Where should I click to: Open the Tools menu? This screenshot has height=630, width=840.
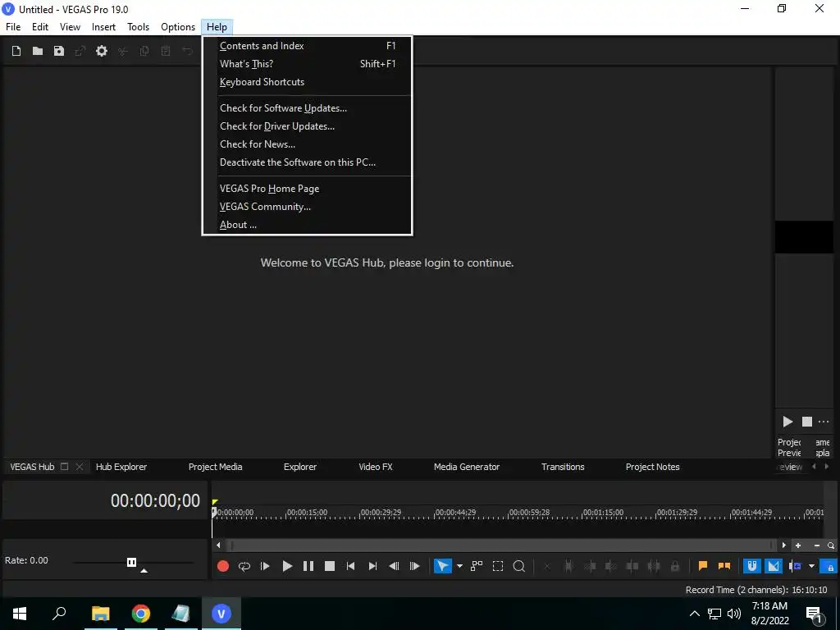point(138,27)
